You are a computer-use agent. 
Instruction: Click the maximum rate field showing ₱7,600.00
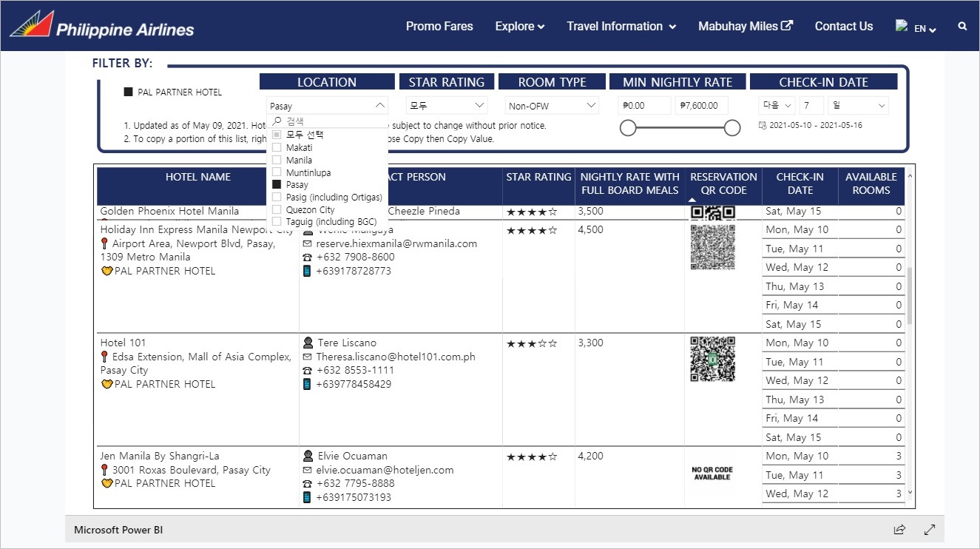point(703,106)
